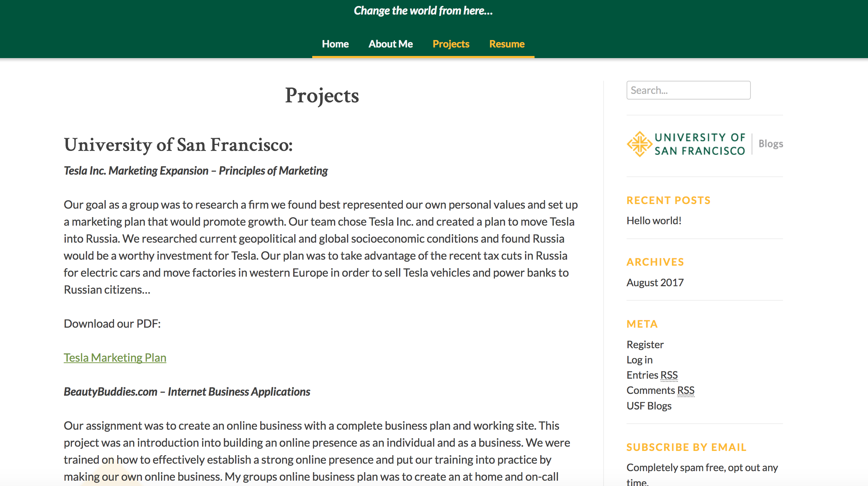Click the Projects page title

[x=322, y=95]
